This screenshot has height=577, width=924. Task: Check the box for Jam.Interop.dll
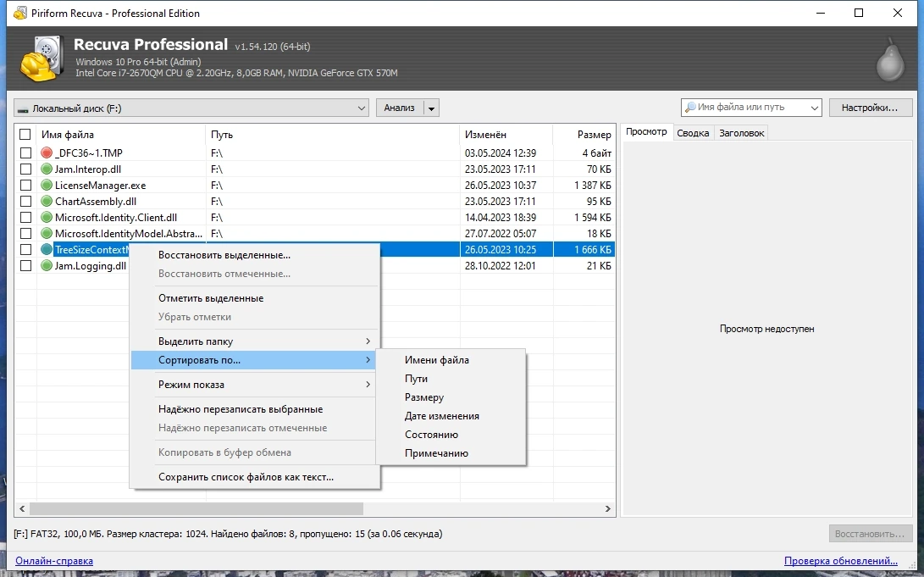25,169
